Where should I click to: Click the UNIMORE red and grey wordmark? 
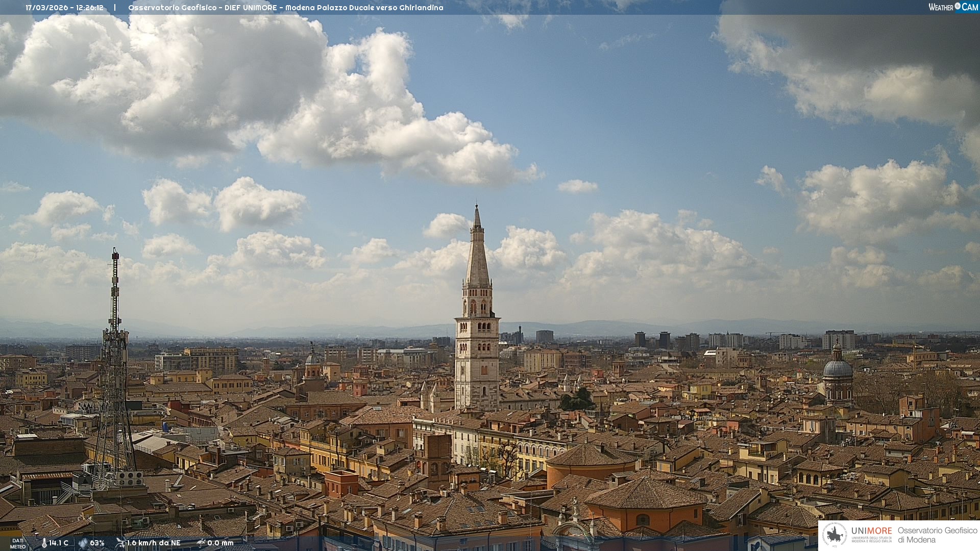point(871,531)
